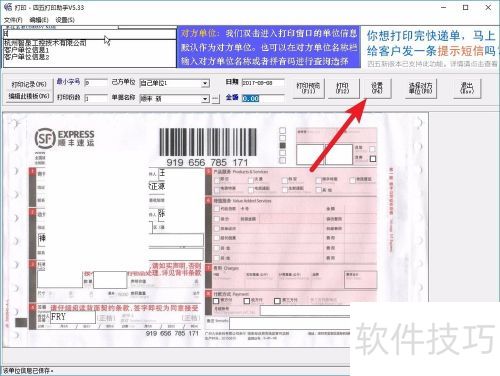Open the 设置(S) menu
Screen dimensions: 500x376
(65, 20)
